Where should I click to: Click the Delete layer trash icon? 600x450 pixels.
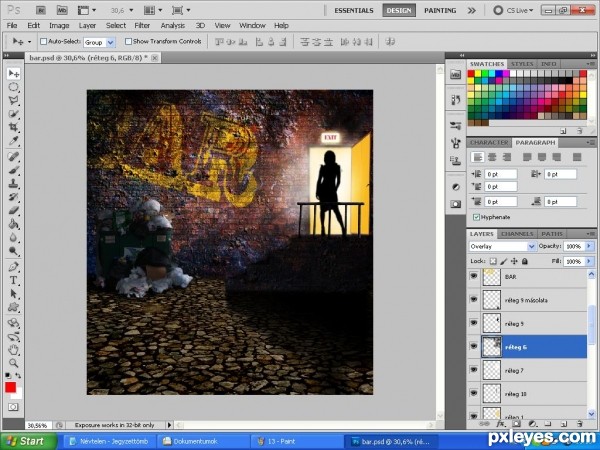coord(579,424)
